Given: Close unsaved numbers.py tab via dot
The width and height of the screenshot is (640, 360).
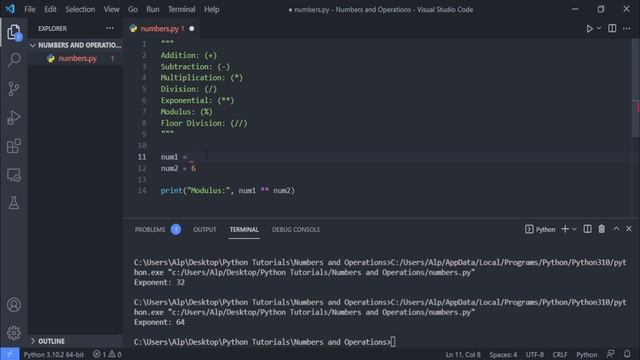Looking at the screenshot, I should pos(191,29).
